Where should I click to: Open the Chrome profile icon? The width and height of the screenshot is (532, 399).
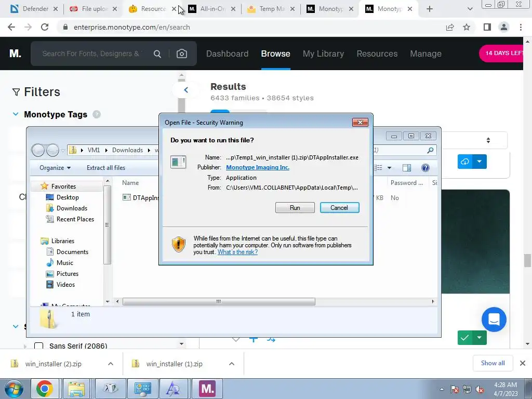tap(504, 27)
